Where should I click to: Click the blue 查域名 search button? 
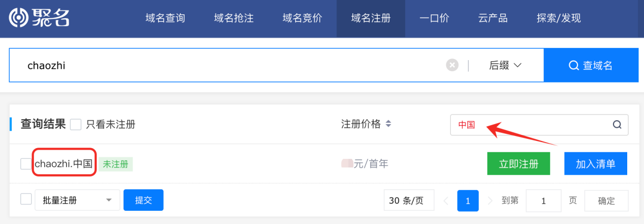pyautogui.click(x=591, y=65)
